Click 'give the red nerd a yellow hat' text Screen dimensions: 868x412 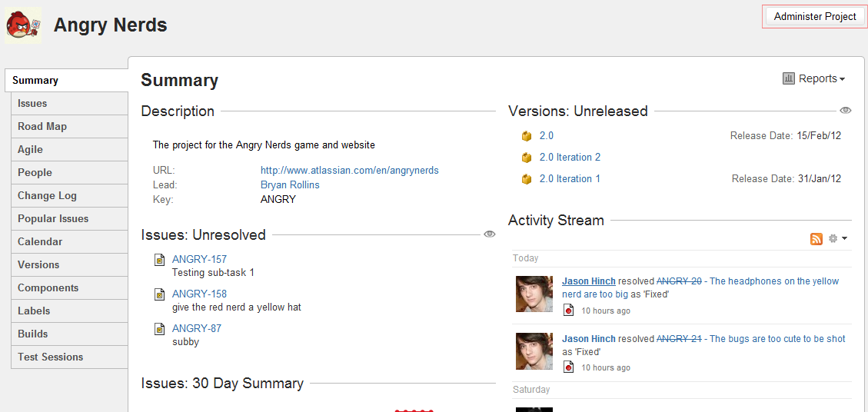[236, 307]
